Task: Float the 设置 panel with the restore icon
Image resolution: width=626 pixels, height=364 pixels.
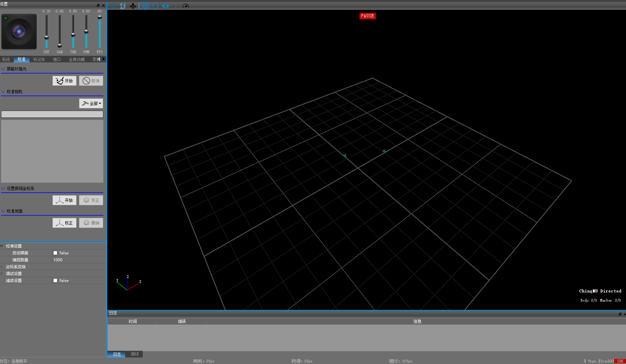Action: [98, 5]
